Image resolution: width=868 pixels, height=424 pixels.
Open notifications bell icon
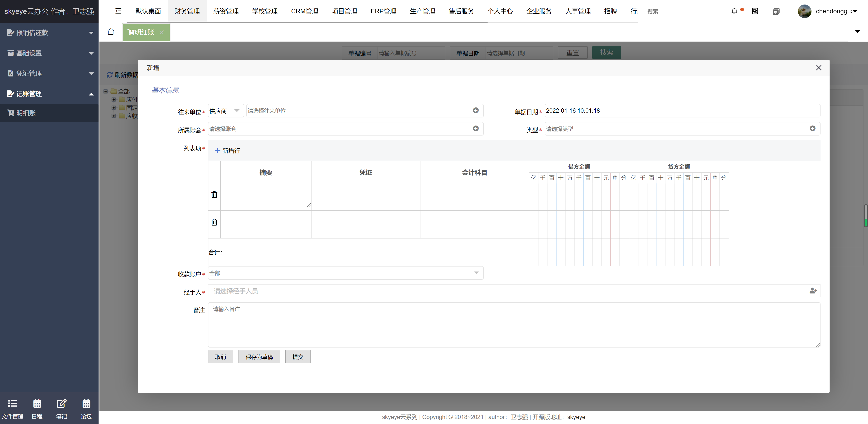pyautogui.click(x=734, y=11)
